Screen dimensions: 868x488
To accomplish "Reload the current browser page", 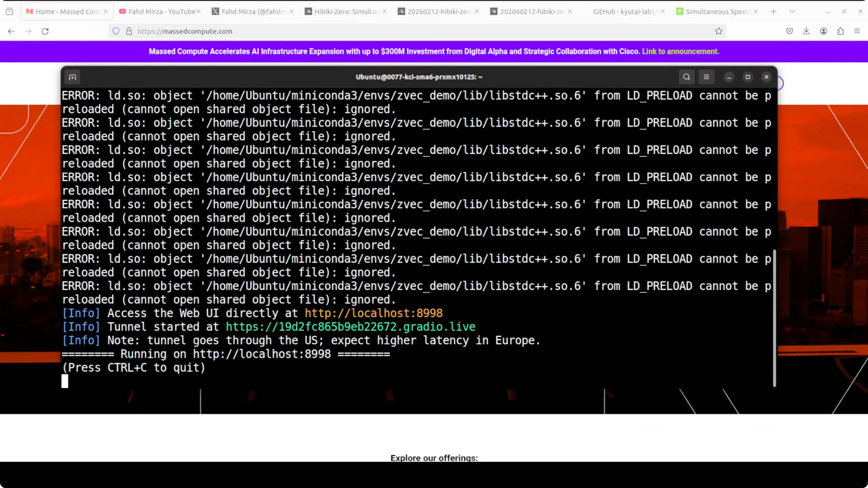I will pos(45,31).
